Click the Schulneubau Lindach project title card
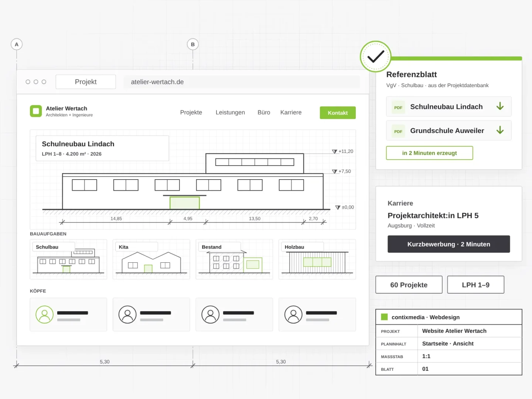532x399 pixels. pos(102,148)
